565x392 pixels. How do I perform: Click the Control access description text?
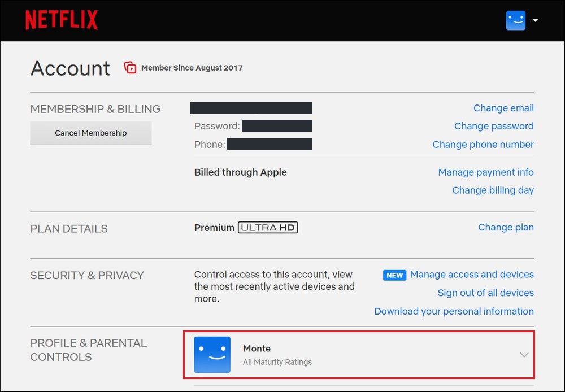tap(274, 286)
